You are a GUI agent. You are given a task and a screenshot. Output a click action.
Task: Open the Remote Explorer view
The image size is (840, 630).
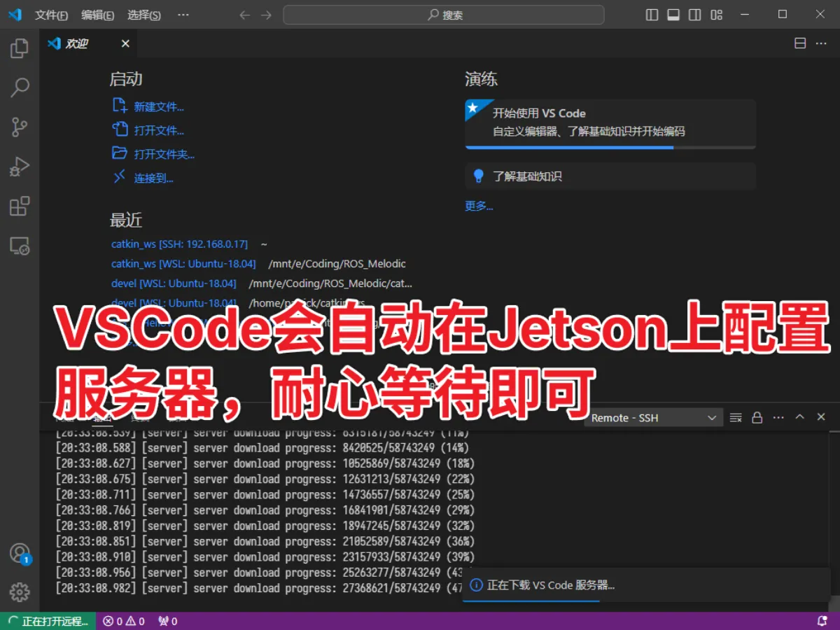19,246
